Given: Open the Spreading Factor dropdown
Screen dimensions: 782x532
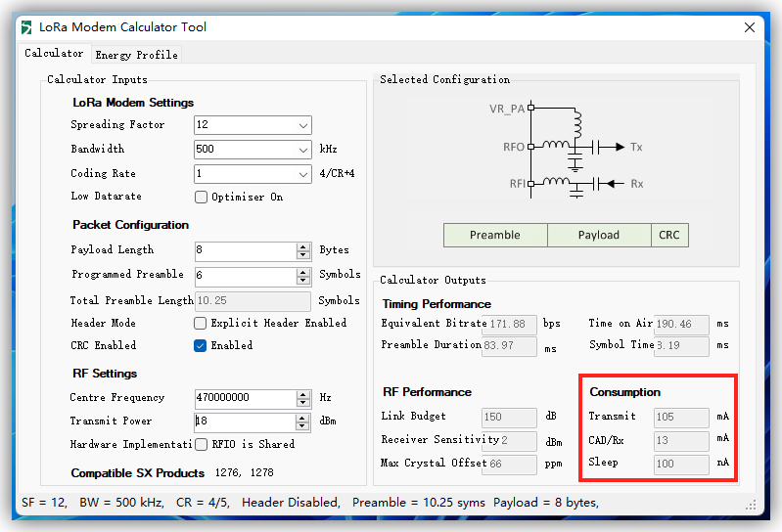Looking at the screenshot, I should 301,125.
